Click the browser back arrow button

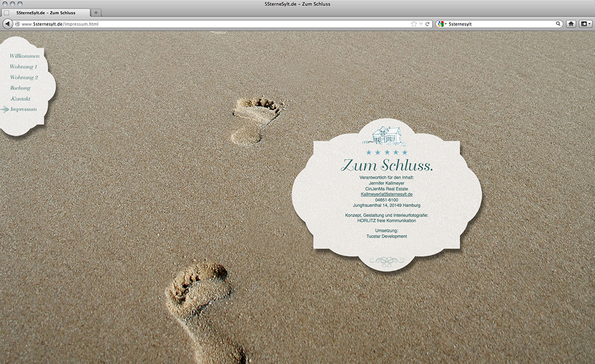[8, 24]
